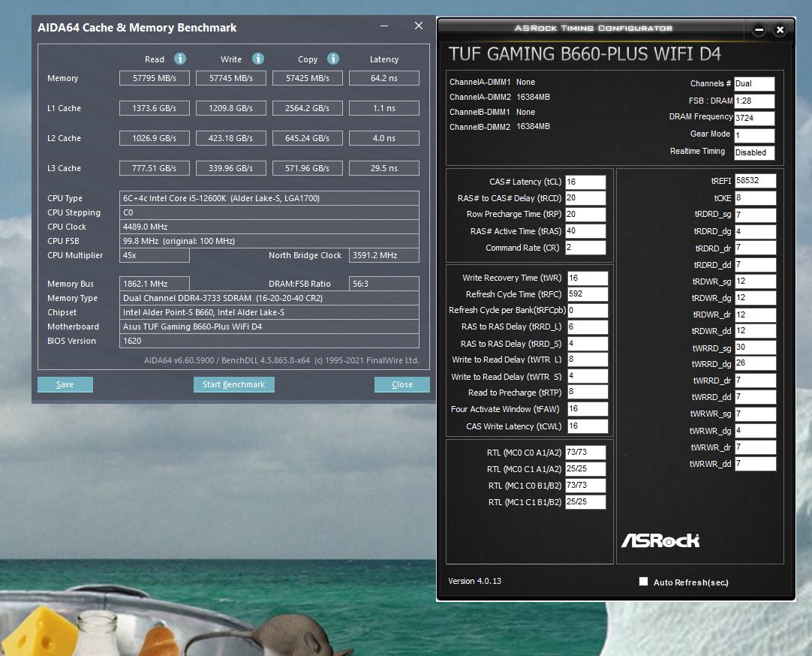Click the tRDRD_dg field
The image size is (812, 656).
(x=756, y=231)
